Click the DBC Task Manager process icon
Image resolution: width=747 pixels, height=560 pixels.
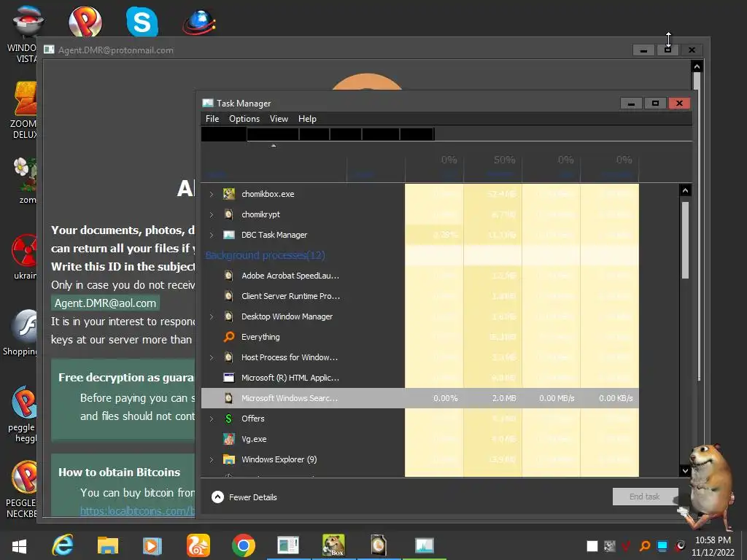click(228, 235)
